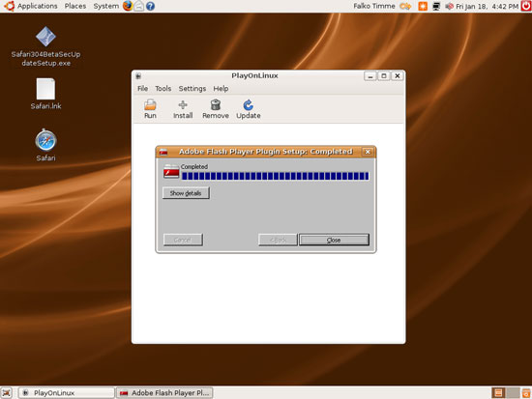Click the Run toolbar icon in PlayOnLinux
This screenshot has height=399, width=532.
point(150,109)
